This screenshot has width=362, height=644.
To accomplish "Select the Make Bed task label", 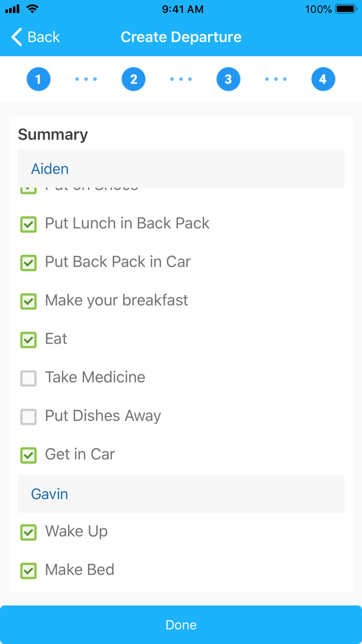I will [80, 570].
